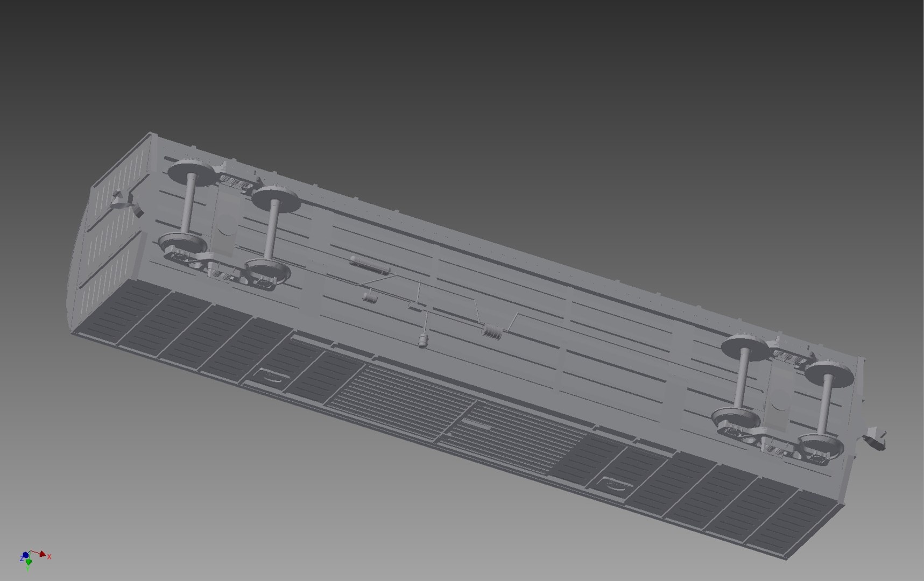
Task: Select the long air reservoir cylinder under the car
Action: 370,266
